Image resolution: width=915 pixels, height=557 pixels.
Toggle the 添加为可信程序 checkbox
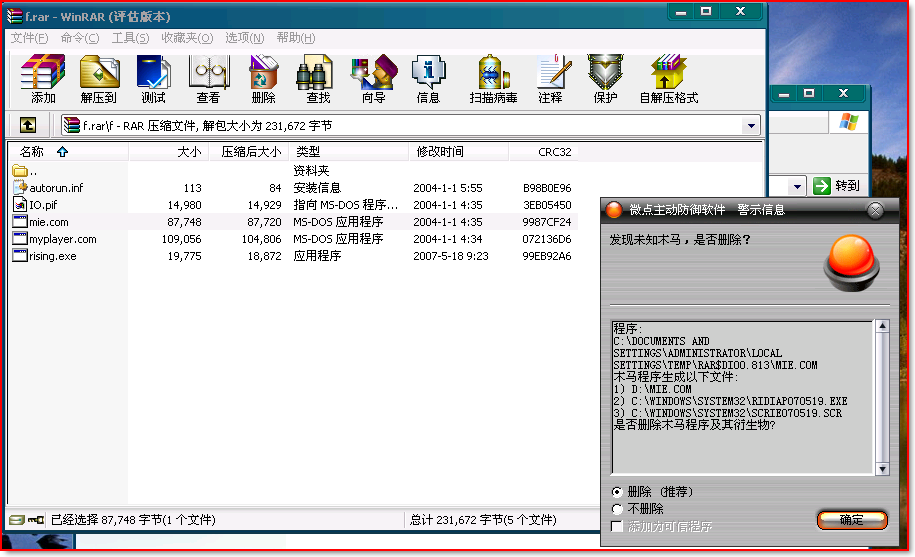click(x=616, y=526)
